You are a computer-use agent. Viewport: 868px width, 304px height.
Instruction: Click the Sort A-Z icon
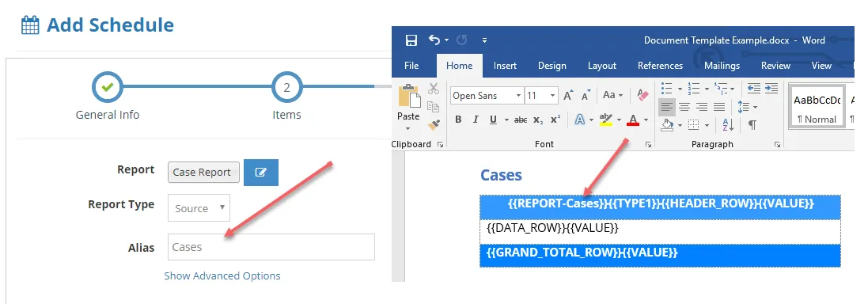point(728,125)
